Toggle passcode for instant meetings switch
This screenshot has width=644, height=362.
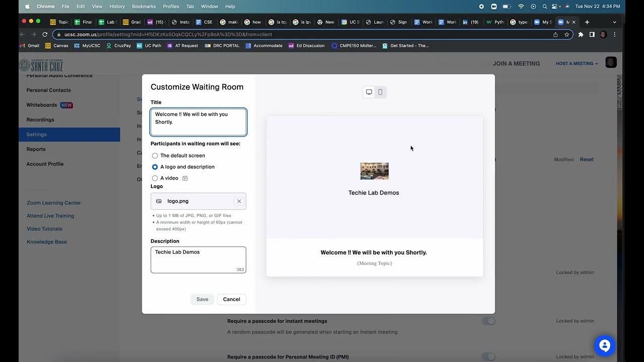pyautogui.click(x=488, y=321)
